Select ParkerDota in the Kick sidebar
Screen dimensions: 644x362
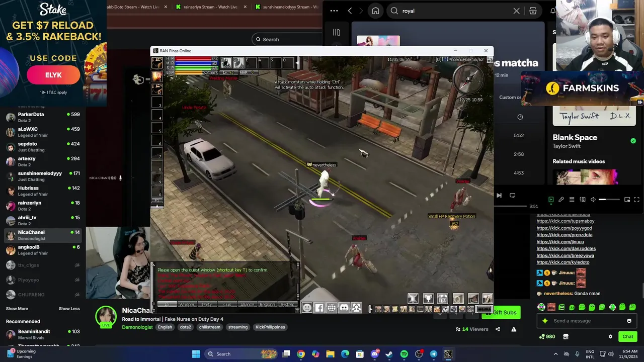coord(43,117)
